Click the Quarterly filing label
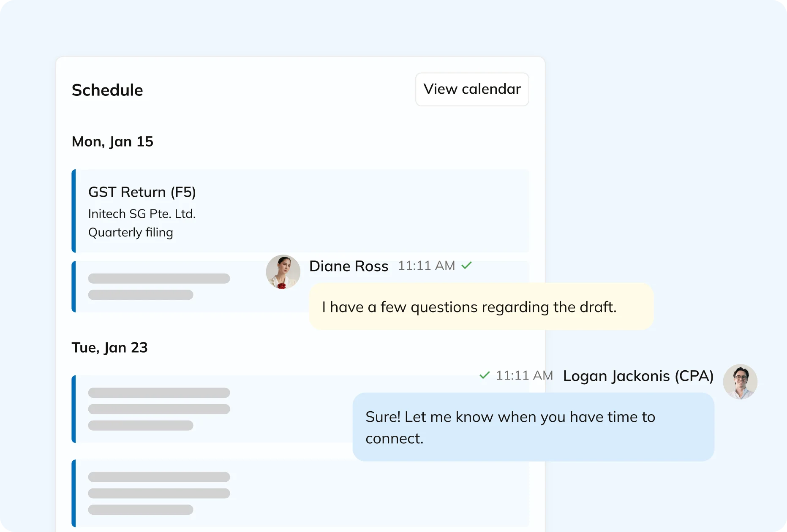Screen dimensions: 787x532 [x=131, y=232]
